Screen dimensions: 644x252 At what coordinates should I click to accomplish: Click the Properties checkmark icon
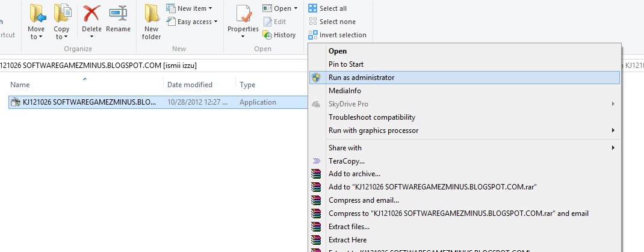pyautogui.click(x=244, y=14)
